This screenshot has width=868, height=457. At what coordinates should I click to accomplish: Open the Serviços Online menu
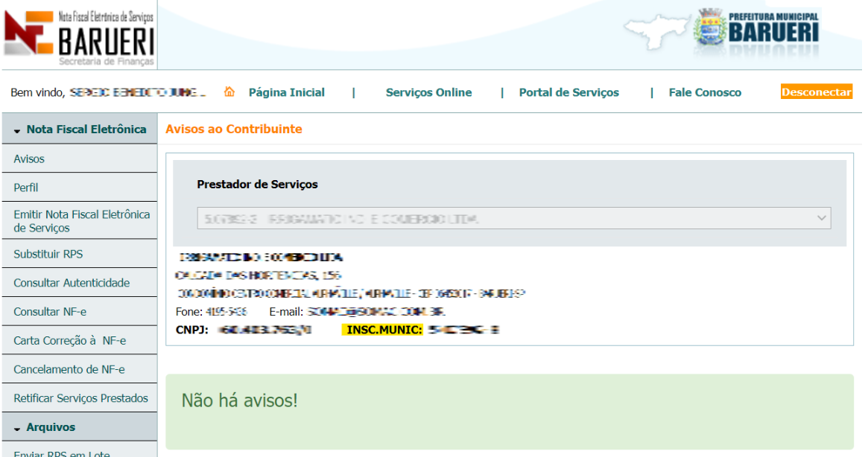[429, 92]
